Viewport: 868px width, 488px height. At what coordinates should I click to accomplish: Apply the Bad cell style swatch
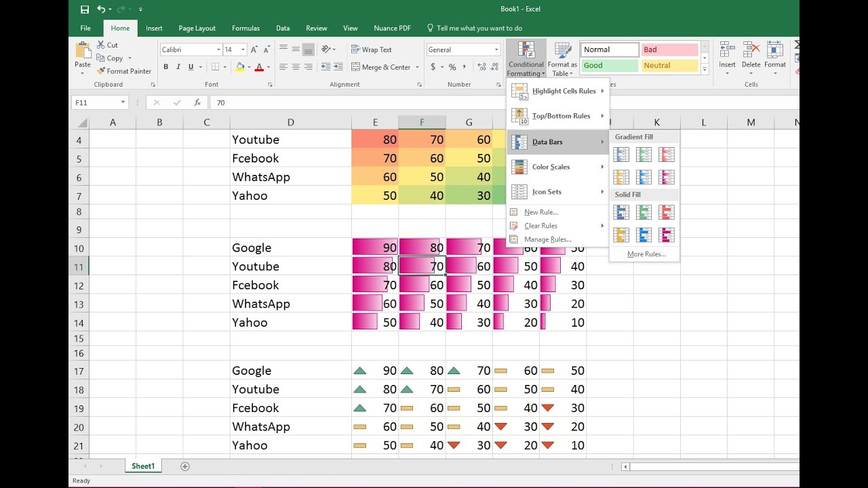[669, 49]
